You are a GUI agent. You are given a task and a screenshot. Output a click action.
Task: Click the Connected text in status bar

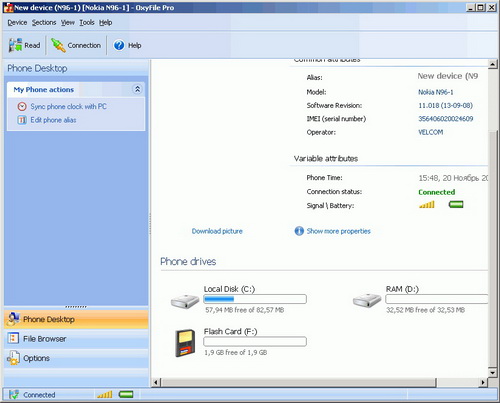[x=39, y=395]
